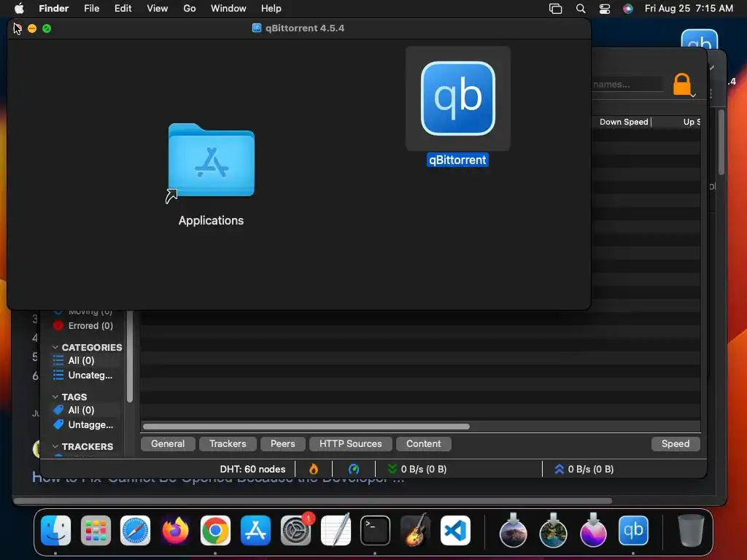Open TextEdit from the Dock
Screen dimensions: 747x560
click(x=336, y=530)
